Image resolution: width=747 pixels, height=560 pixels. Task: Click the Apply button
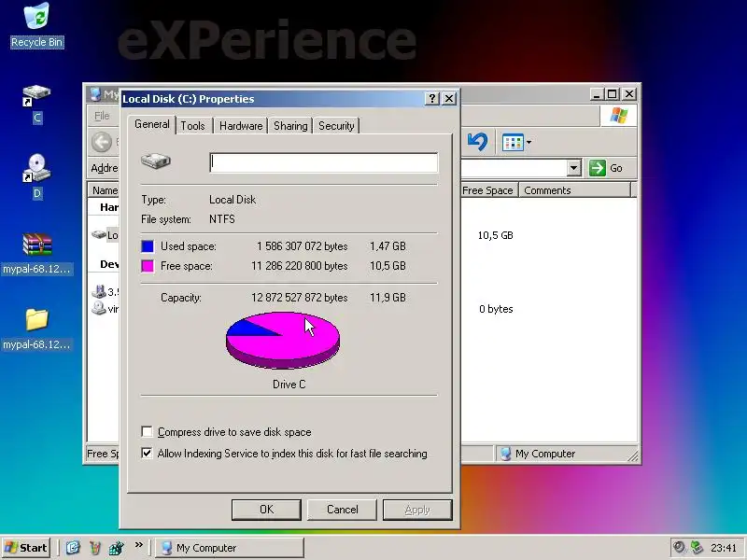[417, 510]
